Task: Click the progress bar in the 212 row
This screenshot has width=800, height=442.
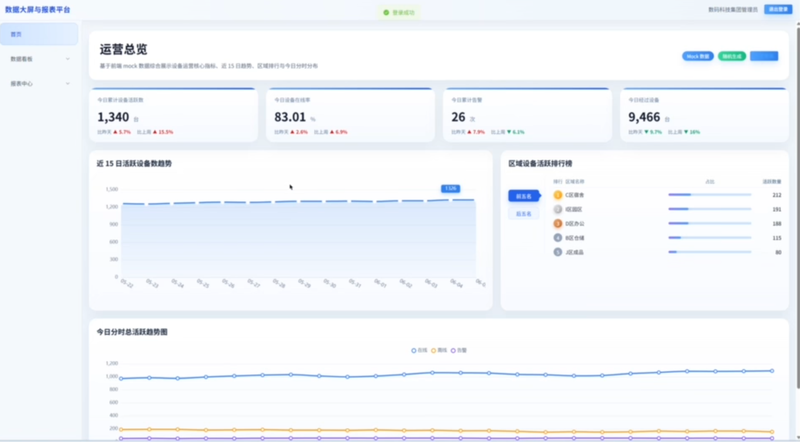Action: 710,195
